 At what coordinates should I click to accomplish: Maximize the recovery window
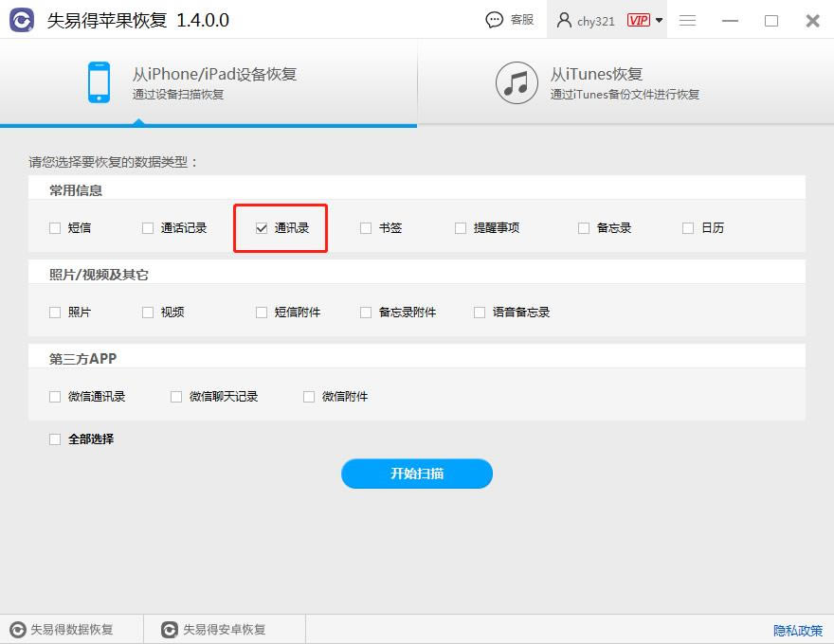tap(771, 21)
